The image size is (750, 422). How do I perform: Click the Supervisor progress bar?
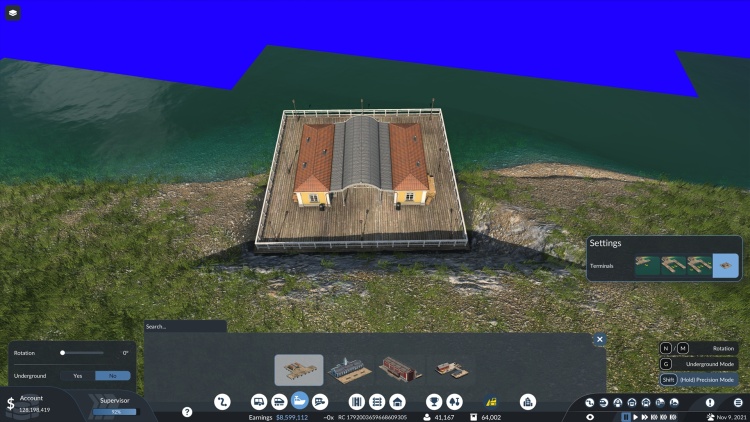click(x=115, y=412)
